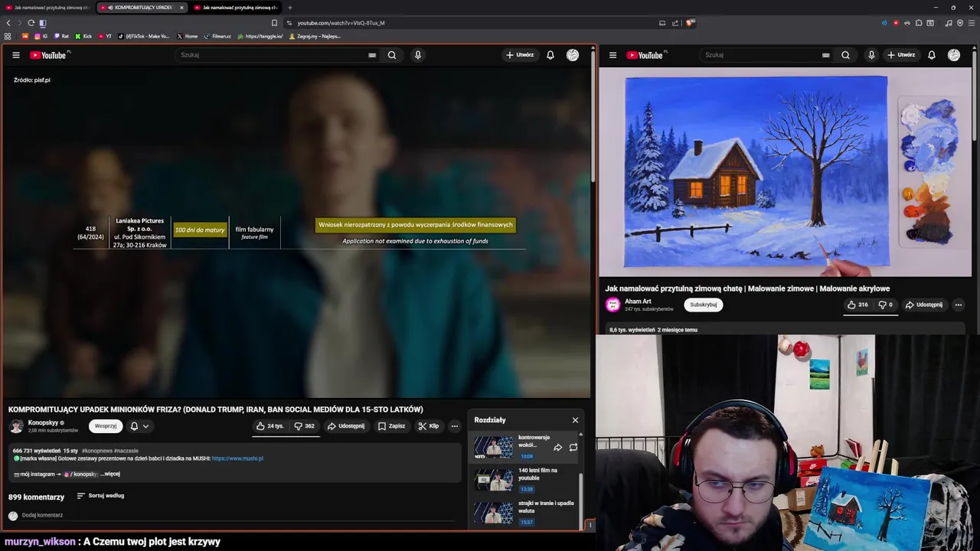Viewport: 980px width, 551px height.
Task: Open the Filman.cc bookmark
Action: pos(217,36)
